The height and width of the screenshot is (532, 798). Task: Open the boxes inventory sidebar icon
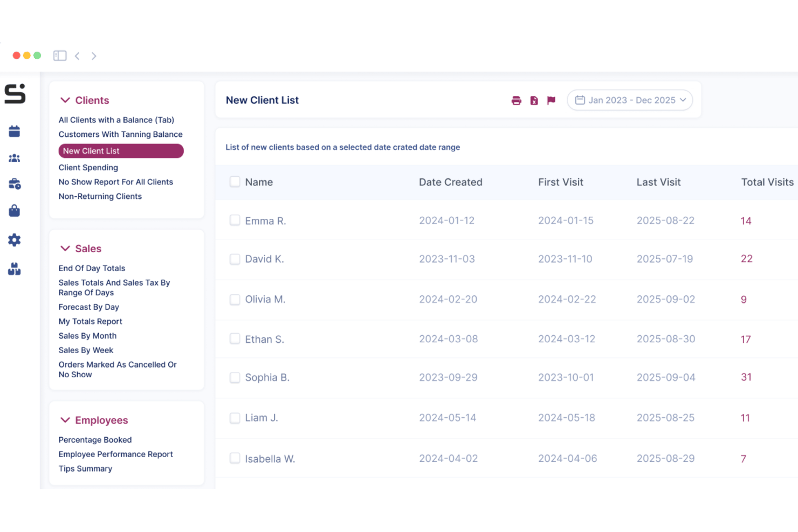click(15, 269)
